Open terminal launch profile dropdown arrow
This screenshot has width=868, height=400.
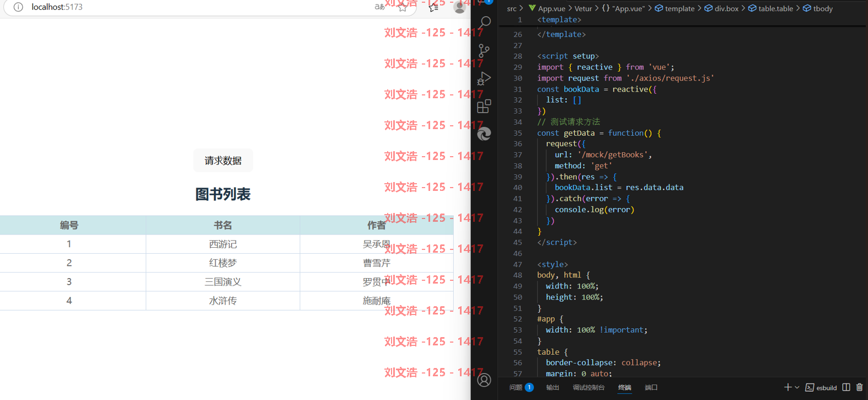click(797, 387)
